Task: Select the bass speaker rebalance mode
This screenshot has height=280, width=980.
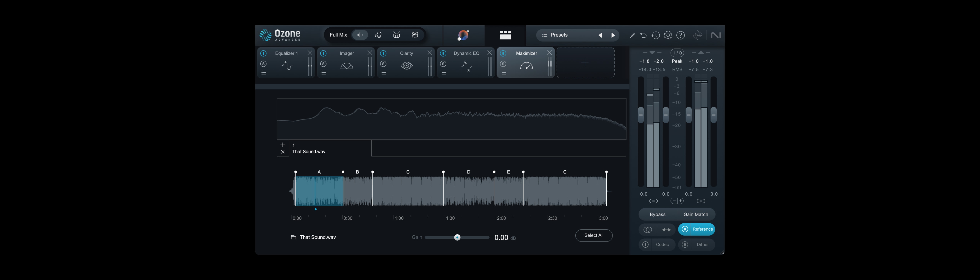Action: (x=415, y=35)
